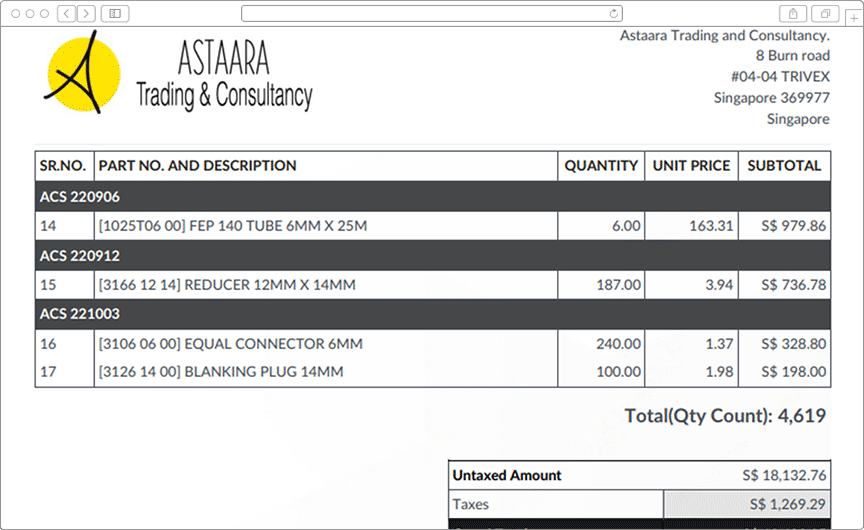The height and width of the screenshot is (530, 864).
Task: Toggle the sidebar view button
Action: pos(115,13)
